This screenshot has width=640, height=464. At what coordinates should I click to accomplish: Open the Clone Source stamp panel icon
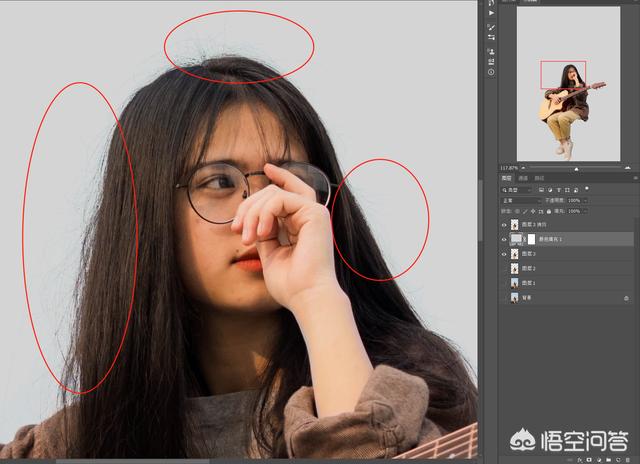click(491, 51)
